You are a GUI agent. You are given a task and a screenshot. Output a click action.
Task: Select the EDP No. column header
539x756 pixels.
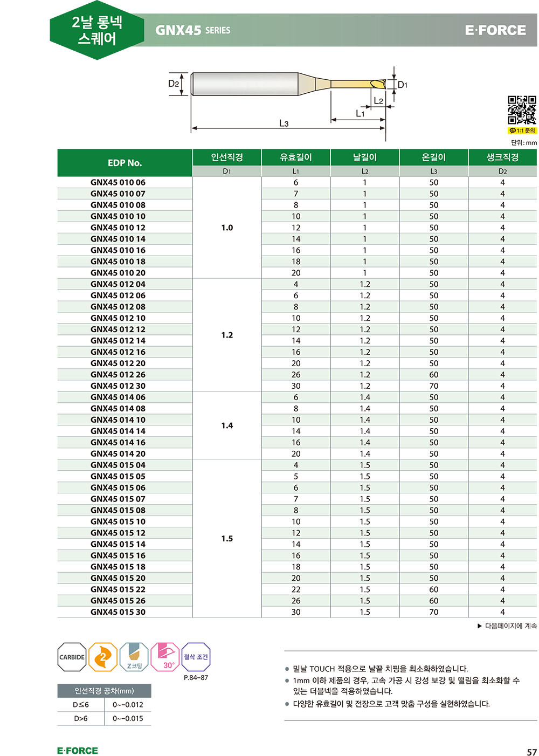tap(125, 163)
